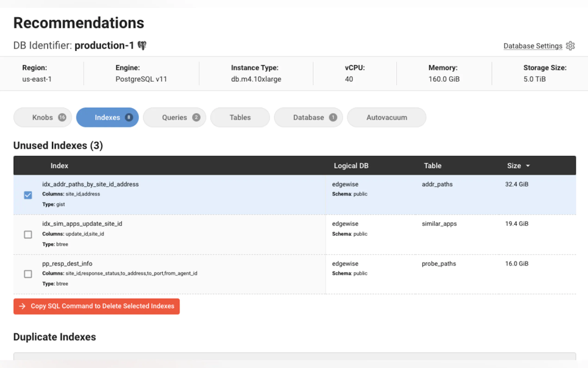Click the Index column header

click(59, 166)
